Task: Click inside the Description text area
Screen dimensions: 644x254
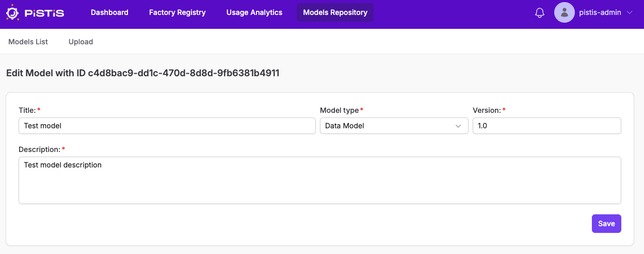Action: click(320, 180)
